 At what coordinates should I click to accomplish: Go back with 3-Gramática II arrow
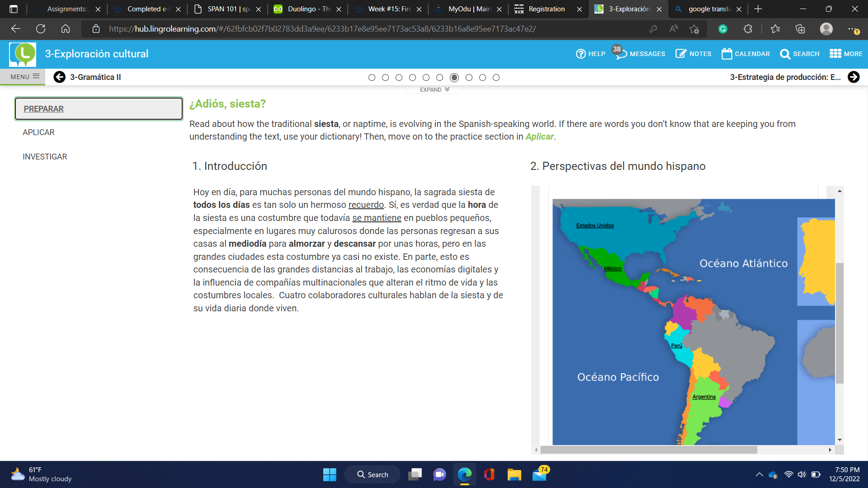[59, 77]
